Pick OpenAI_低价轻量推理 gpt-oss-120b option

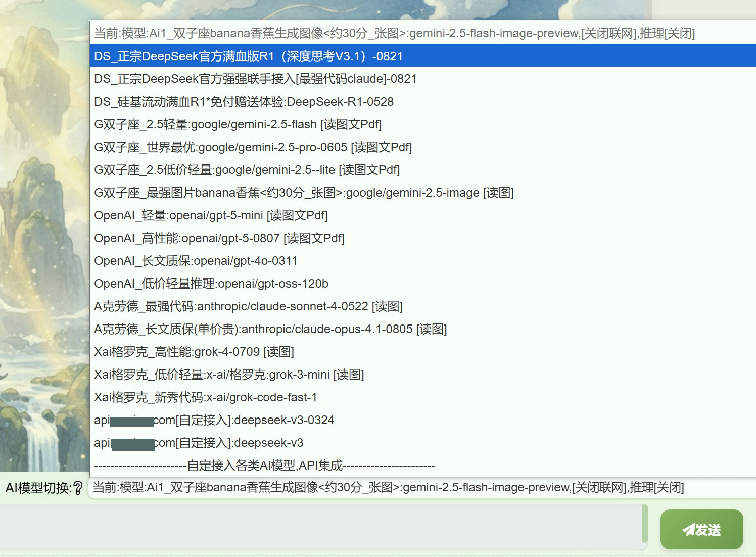point(423,283)
